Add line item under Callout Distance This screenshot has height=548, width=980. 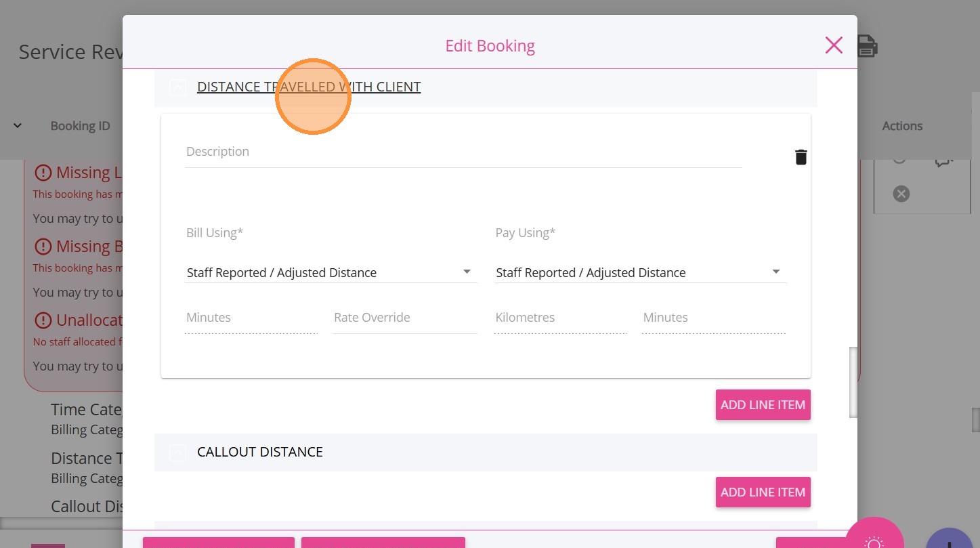pos(763,492)
